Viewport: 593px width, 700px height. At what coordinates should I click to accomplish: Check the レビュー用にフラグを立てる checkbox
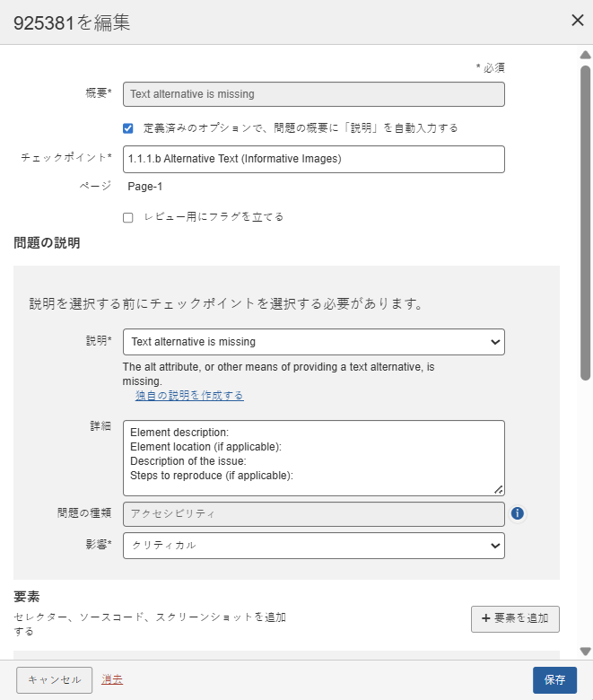click(128, 217)
